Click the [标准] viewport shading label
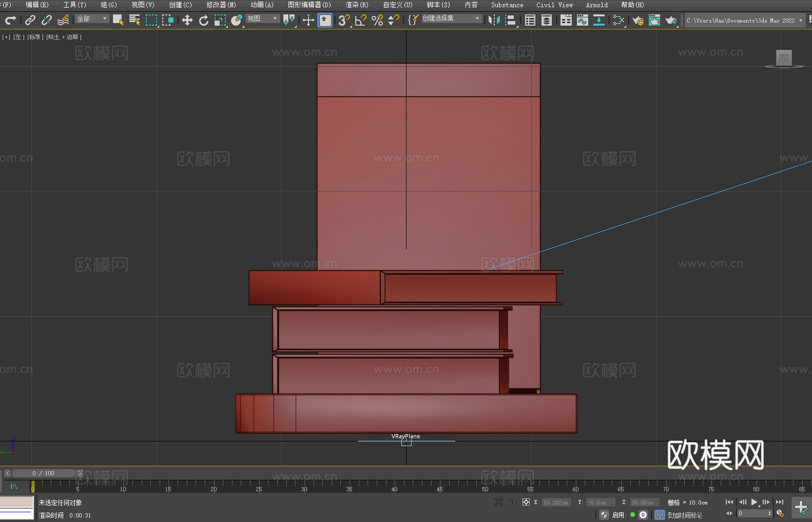 click(x=34, y=37)
